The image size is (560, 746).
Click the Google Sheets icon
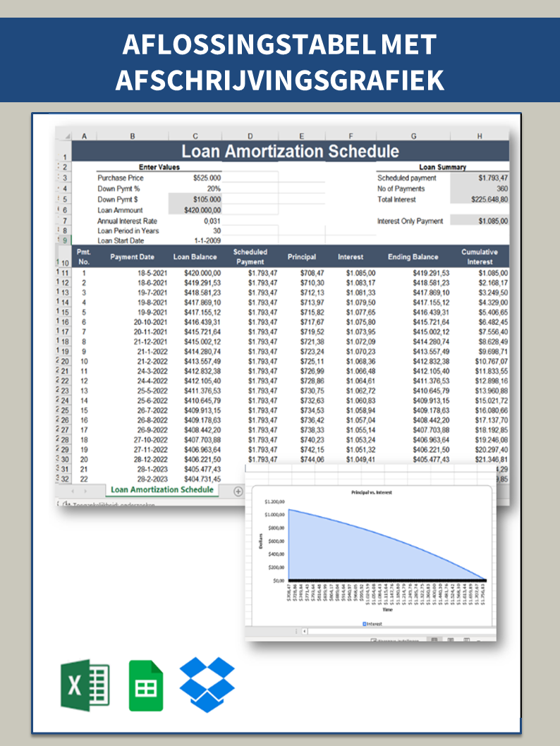click(145, 685)
